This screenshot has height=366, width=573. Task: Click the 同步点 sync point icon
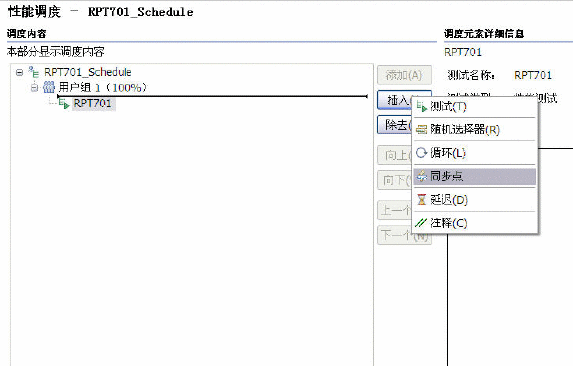coord(422,176)
